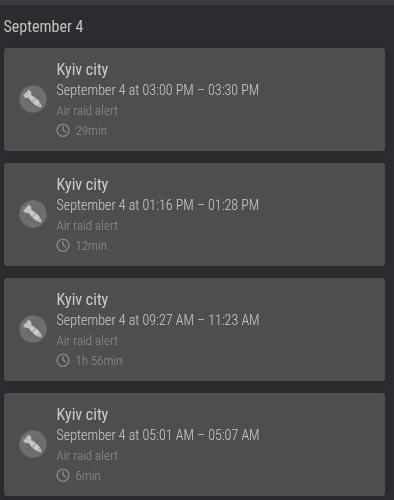This screenshot has width=394, height=500.
Task: Click 'Air raid alert' label in 01:16 PM card
Action: [87, 226]
